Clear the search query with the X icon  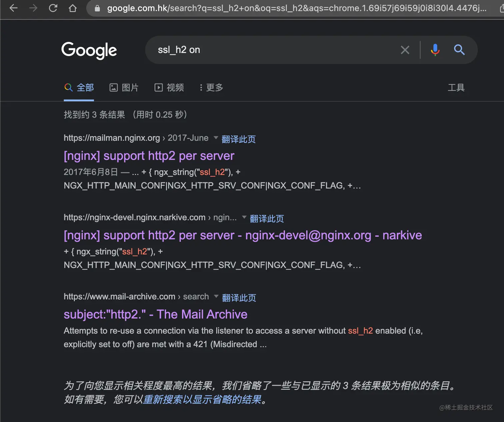tap(405, 50)
